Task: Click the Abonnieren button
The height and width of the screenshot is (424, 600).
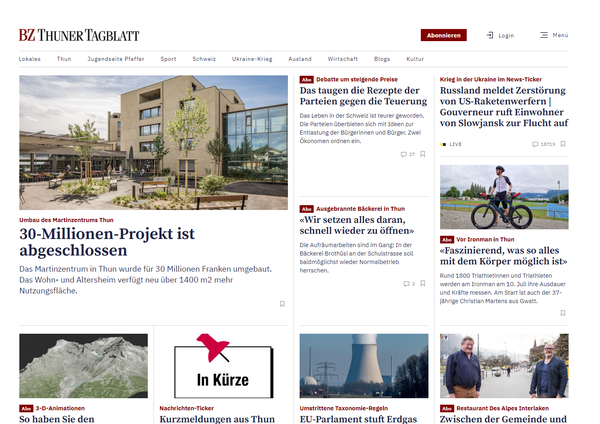Action: [443, 35]
